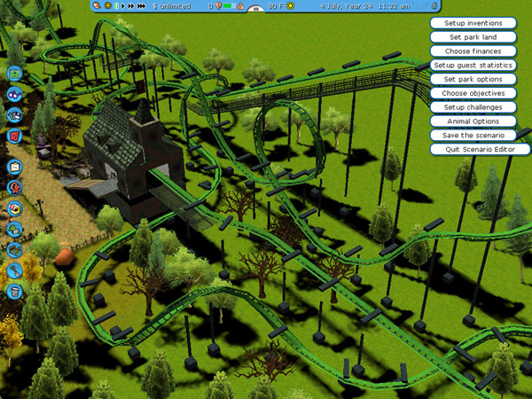Select the trash can delete tool
Image resolution: width=532 pixels, height=399 pixels.
point(14,292)
